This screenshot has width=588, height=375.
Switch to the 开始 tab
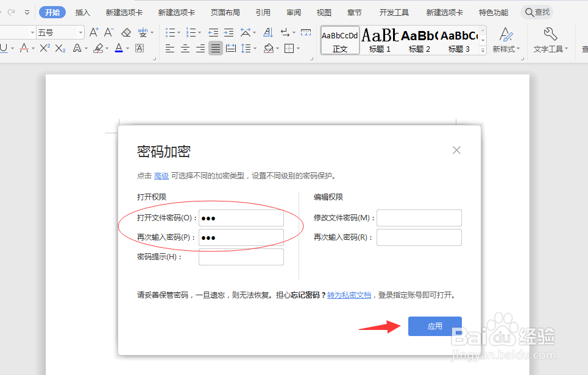52,12
